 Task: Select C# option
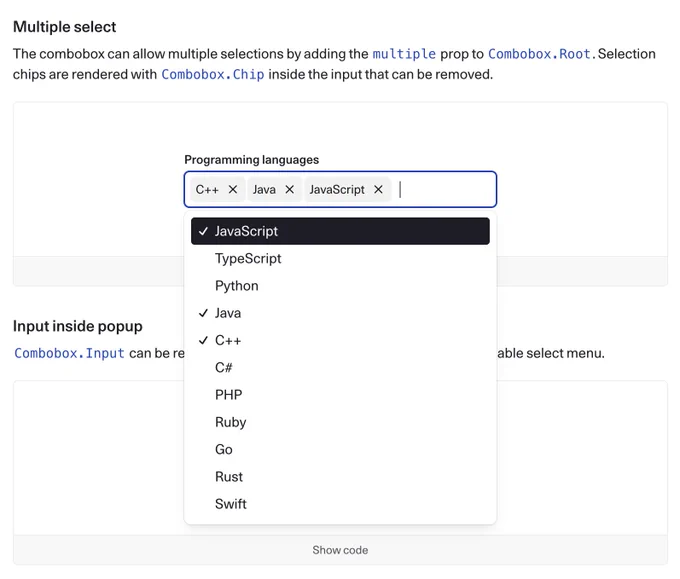click(340, 368)
